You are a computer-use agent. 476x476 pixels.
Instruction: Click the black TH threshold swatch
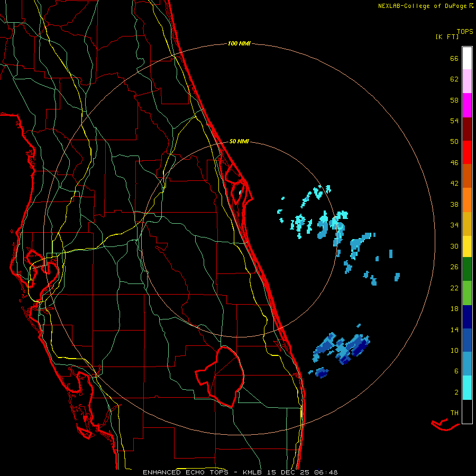click(467, 411)
